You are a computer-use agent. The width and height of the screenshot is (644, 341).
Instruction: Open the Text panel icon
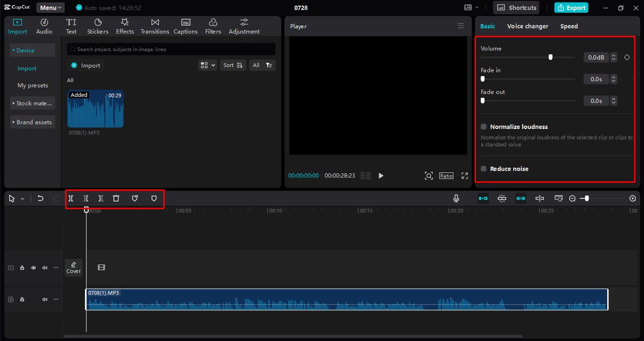click(71, 22)
